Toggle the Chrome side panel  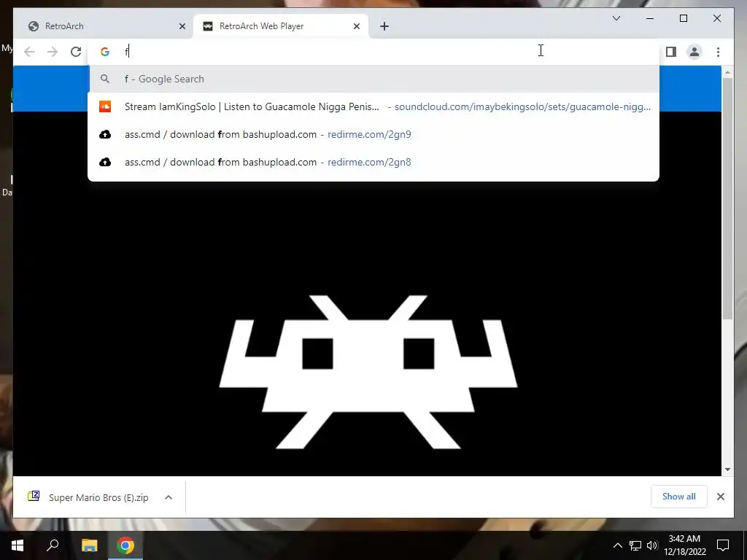(x=671, y=52)
